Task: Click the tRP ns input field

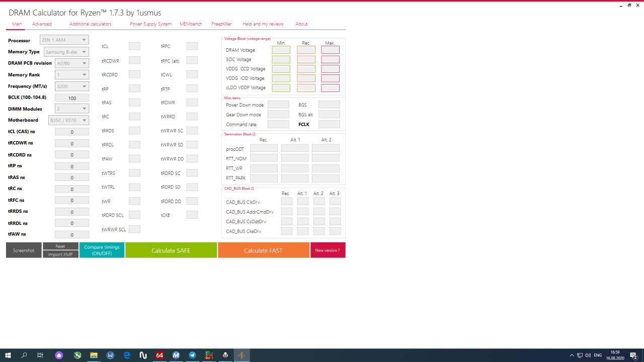Action: click(x=72, y=166)
